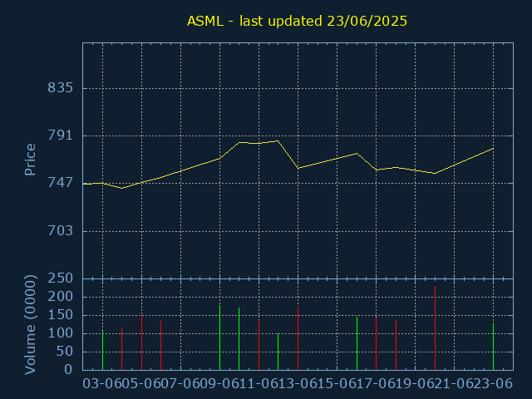532x399 pixels.
Task: Click the 250 volume tick label
Action: click(x=60, y=278)
